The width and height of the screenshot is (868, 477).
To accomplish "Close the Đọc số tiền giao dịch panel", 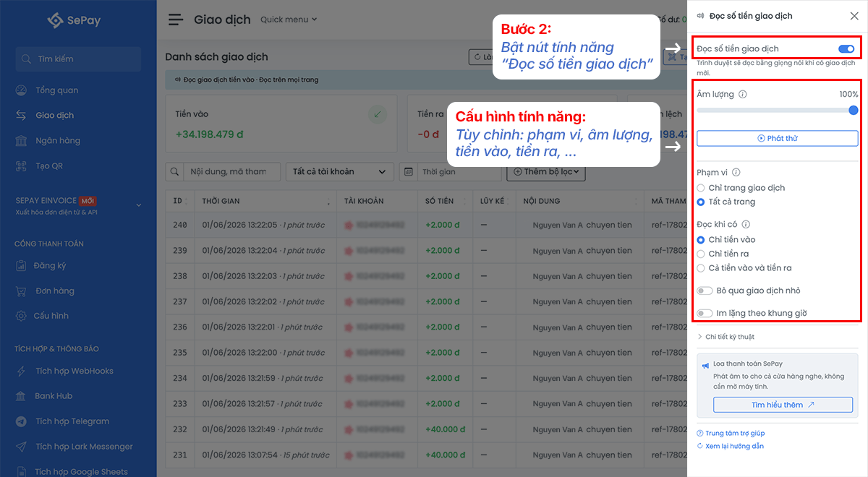I will click(x=854, y=16).
